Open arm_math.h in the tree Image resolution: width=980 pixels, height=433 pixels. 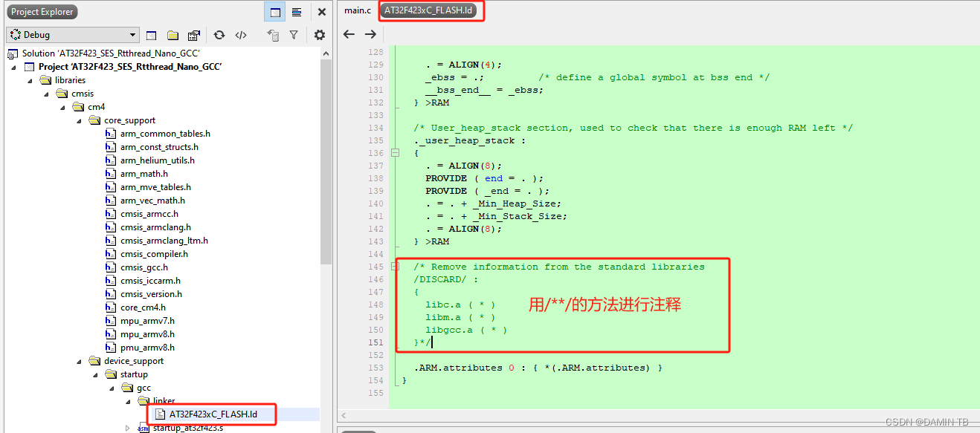(144, 174)
